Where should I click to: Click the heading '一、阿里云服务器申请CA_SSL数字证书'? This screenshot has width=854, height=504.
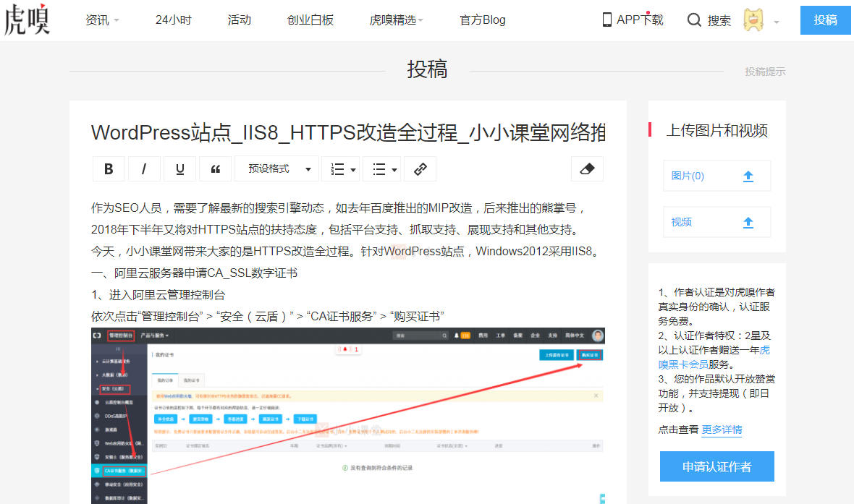tap(195, 273)
